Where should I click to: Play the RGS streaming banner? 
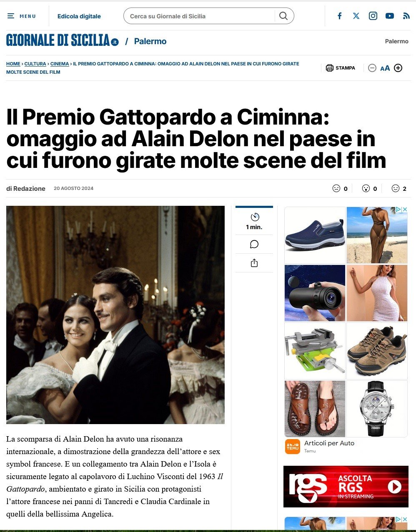tap(346, 487)
